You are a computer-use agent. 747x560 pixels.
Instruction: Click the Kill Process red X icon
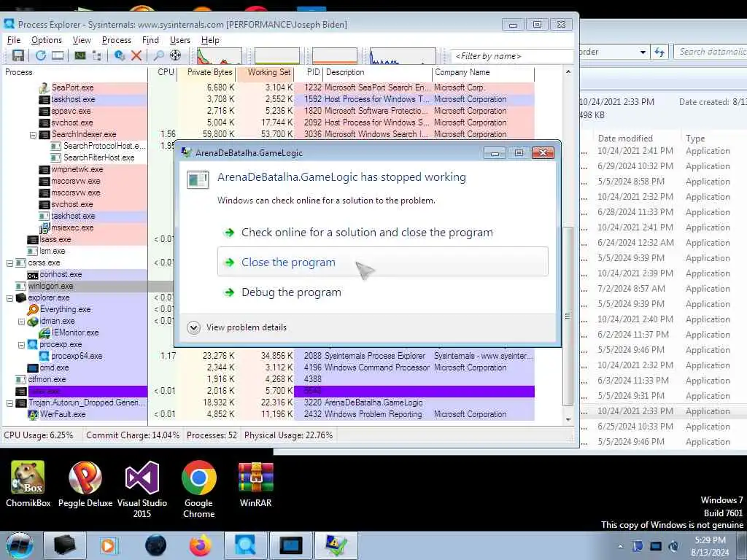(136, 55)
